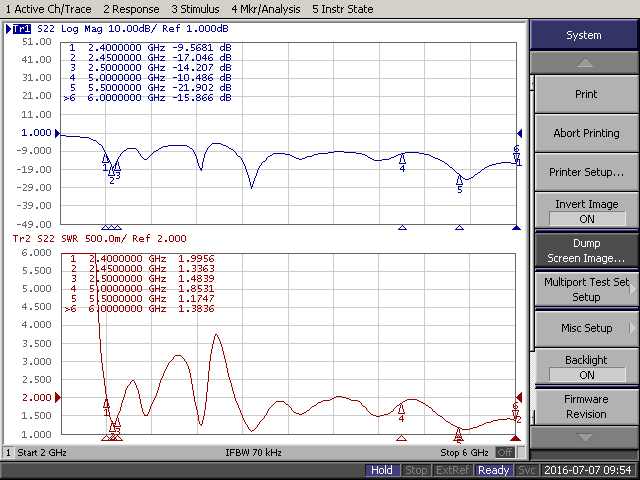This screenshot has height=480, width=640.
Task: Click the Hold status indicator
Action: 381,470
